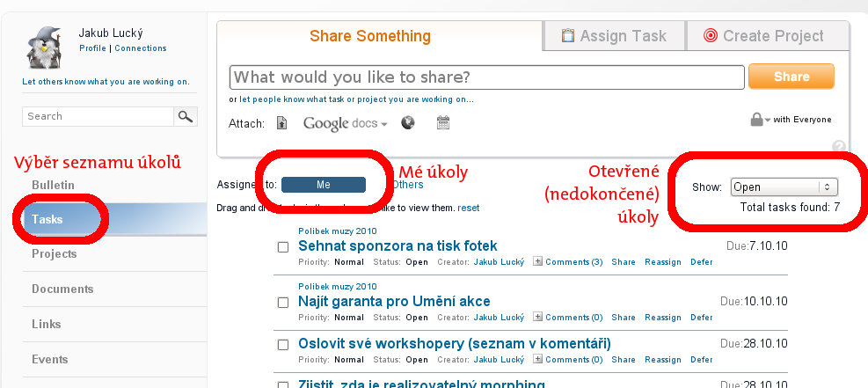The image size is (868, 388).
Task: Expand comments on Sehnat sponzora task
Action: (x=538, y=262)
